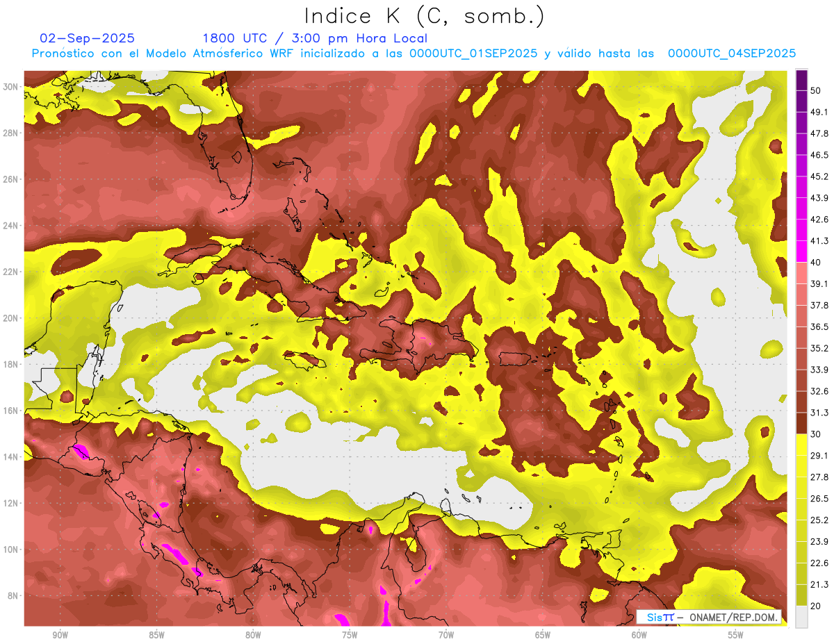The image size is (834, 644).
Task: Click the colorbar value '27.8'
Action: 819,477
